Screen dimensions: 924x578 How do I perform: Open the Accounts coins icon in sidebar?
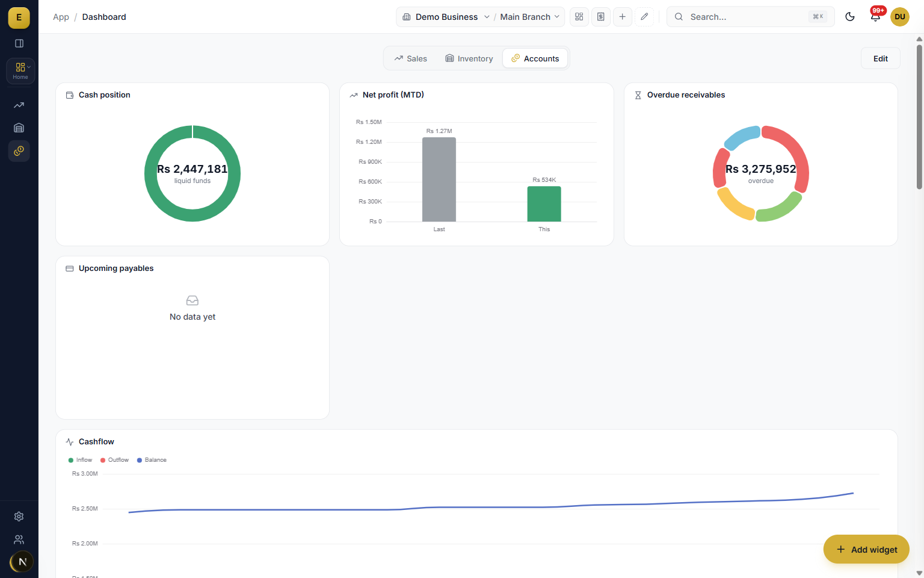click(x=19, y=151)
